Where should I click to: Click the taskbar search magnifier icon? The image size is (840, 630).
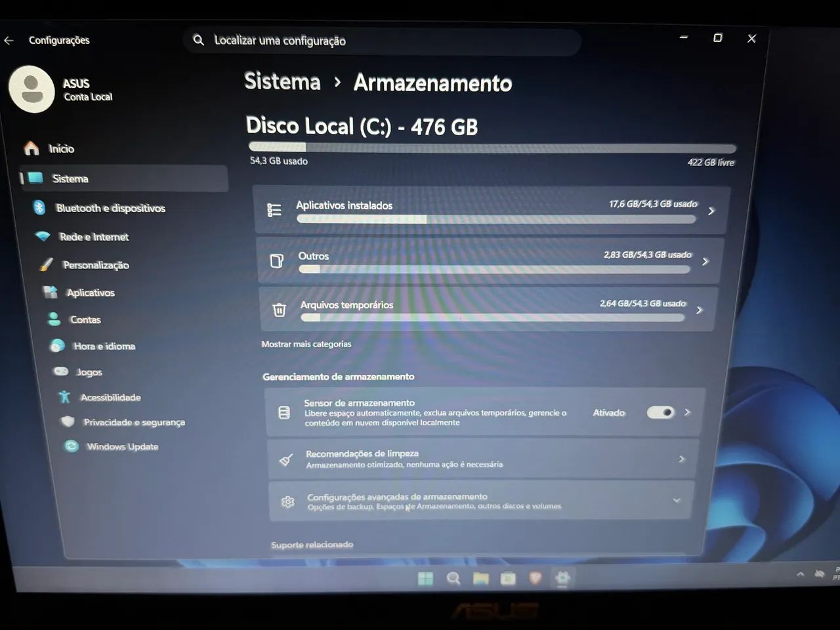coord(453,578)
